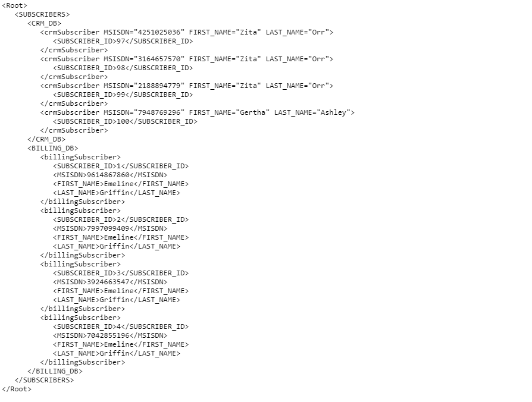The image size is (532, 402).
Task: Select the Gertha Ashley crmSubscriber line
Action: 197,112
